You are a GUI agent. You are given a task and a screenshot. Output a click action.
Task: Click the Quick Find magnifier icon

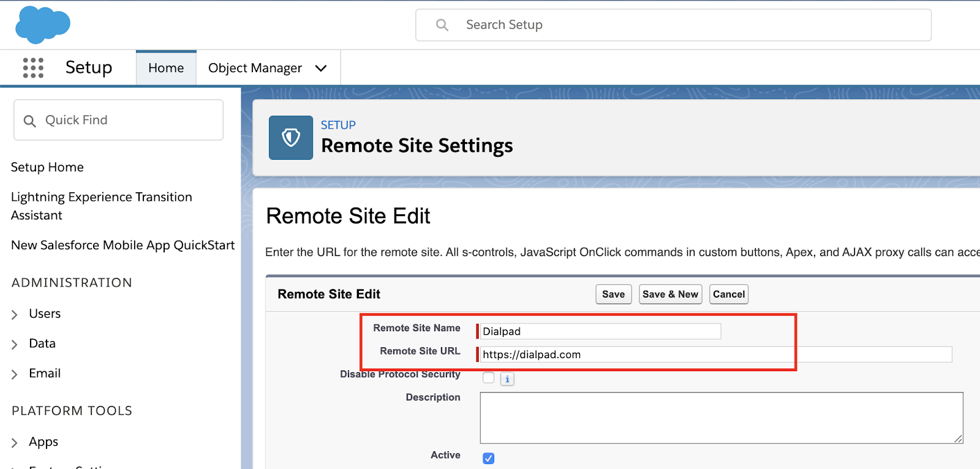29,121
